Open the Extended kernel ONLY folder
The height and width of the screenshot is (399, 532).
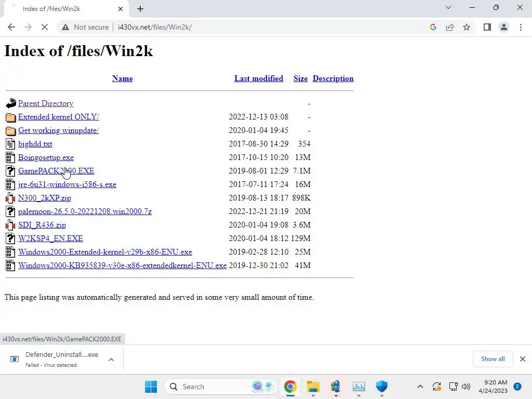pos(59,117)
